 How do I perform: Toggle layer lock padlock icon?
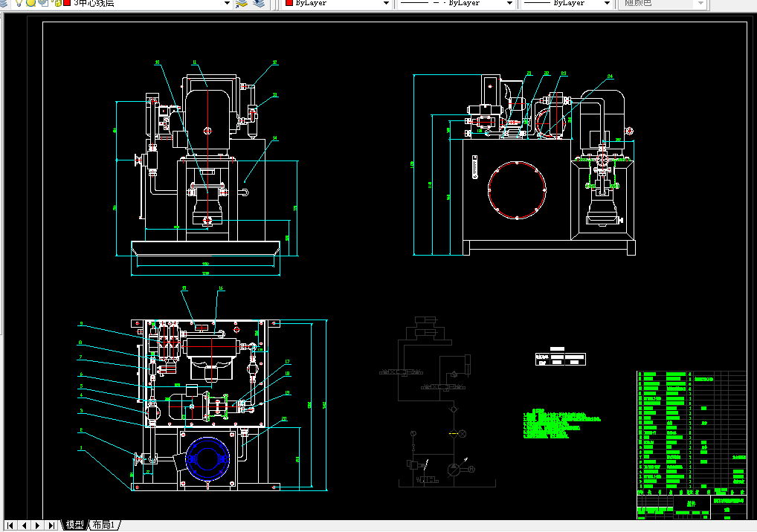57,3
